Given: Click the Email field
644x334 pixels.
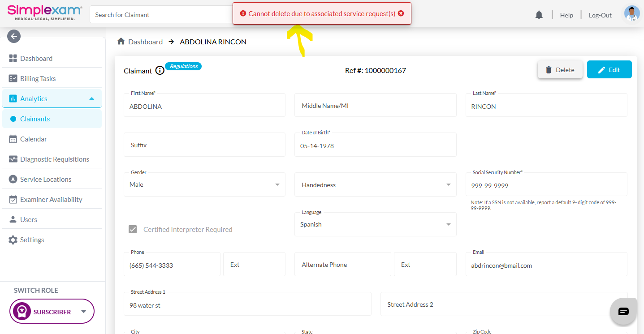Looking at the screenshot, I should [546, 264].
